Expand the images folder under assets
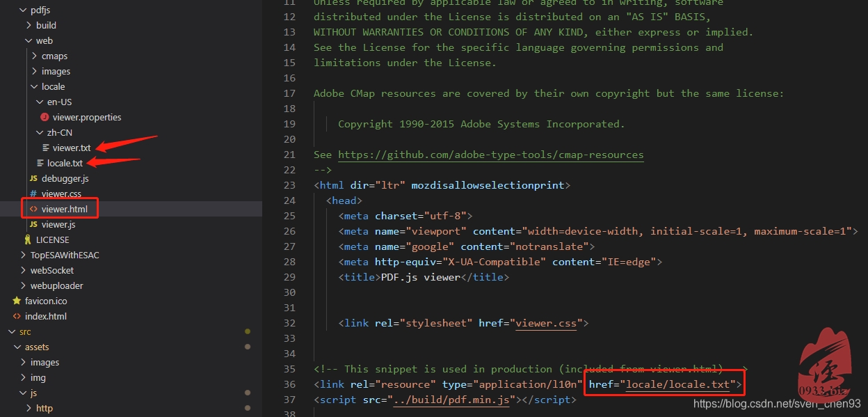The height and width of the screenshot is (417, 868). [23, 363]
